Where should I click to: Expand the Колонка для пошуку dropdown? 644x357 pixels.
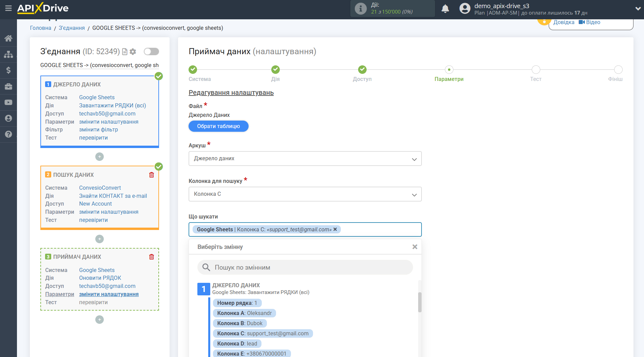[305, 194]
